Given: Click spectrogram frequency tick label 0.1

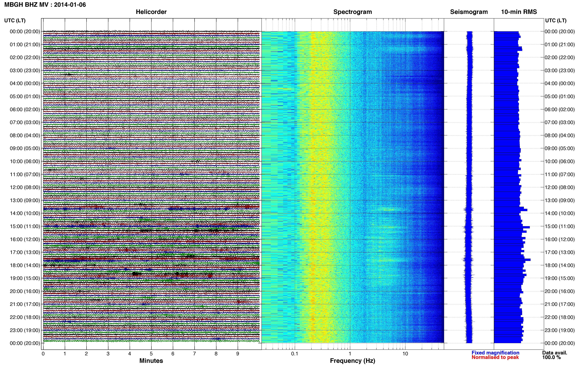Looking at the screenshot, I should pyautogui.click(x=295, y=354).
